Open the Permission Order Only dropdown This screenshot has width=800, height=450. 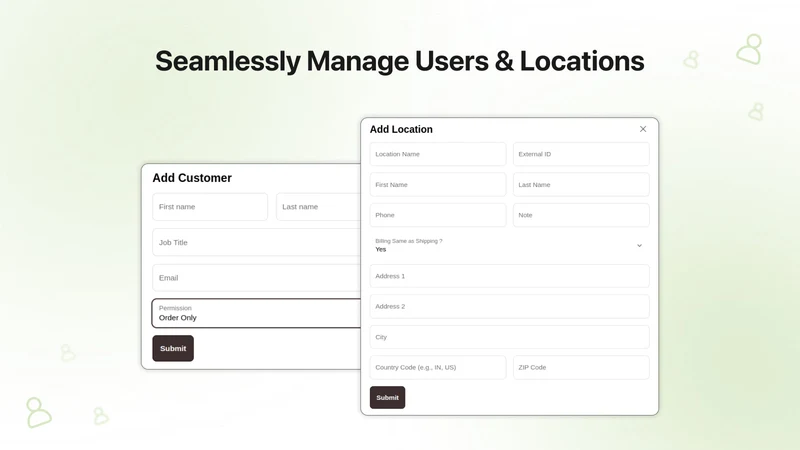[x=256, y=313]
